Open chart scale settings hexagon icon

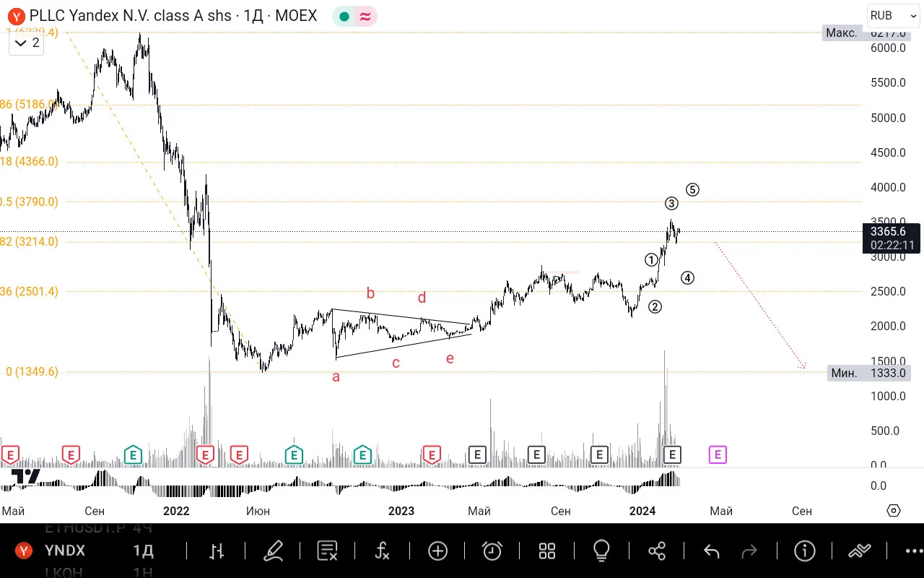click(x=894, y=511)
